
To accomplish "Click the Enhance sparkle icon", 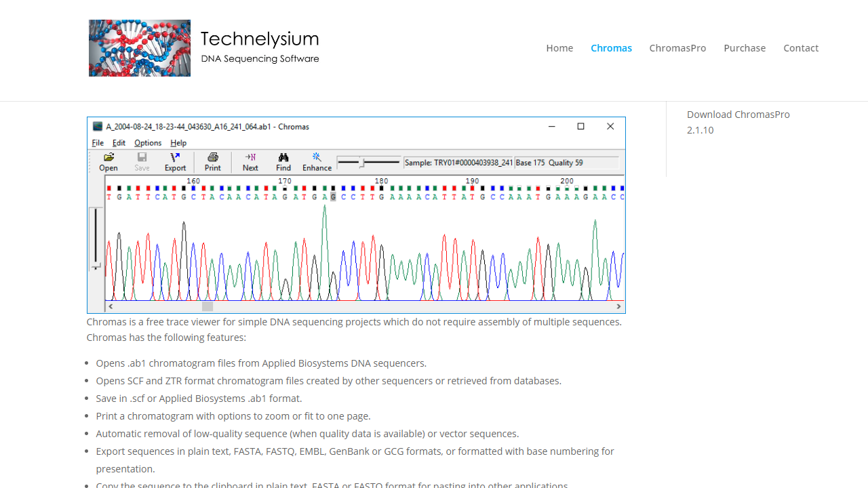I will coord(317,157).
